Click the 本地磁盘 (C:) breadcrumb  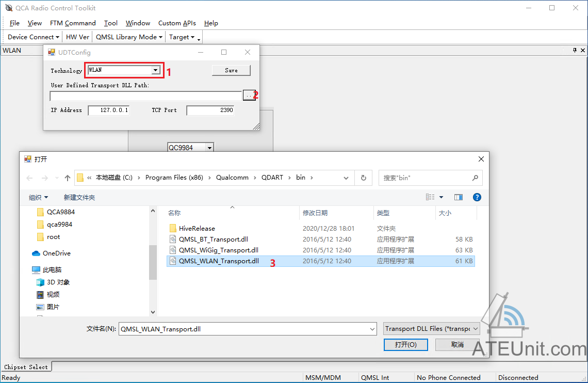pyautogui.click(x=114, y=178)
